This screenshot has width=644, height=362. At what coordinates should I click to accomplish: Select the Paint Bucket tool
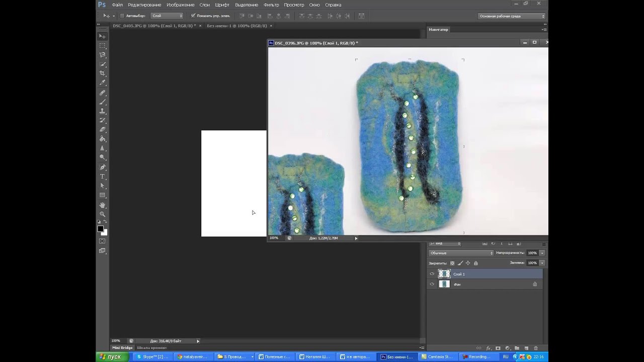(102, 139)
